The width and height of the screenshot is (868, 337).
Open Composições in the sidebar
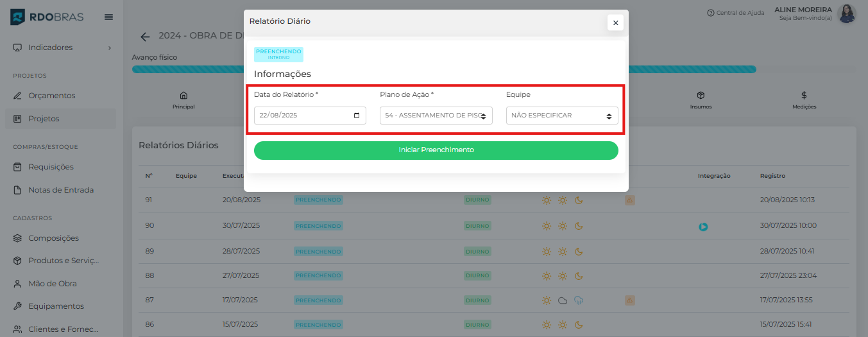(53, 238)
